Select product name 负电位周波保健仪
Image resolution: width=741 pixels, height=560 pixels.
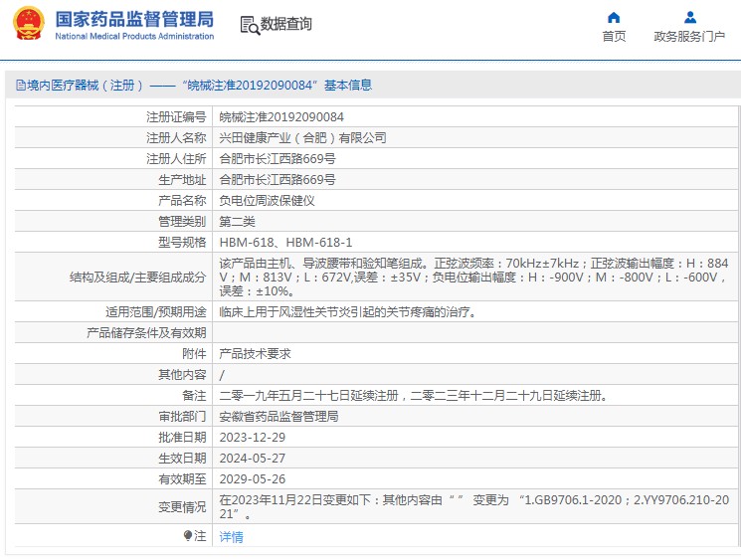click(x=267, y=200)
